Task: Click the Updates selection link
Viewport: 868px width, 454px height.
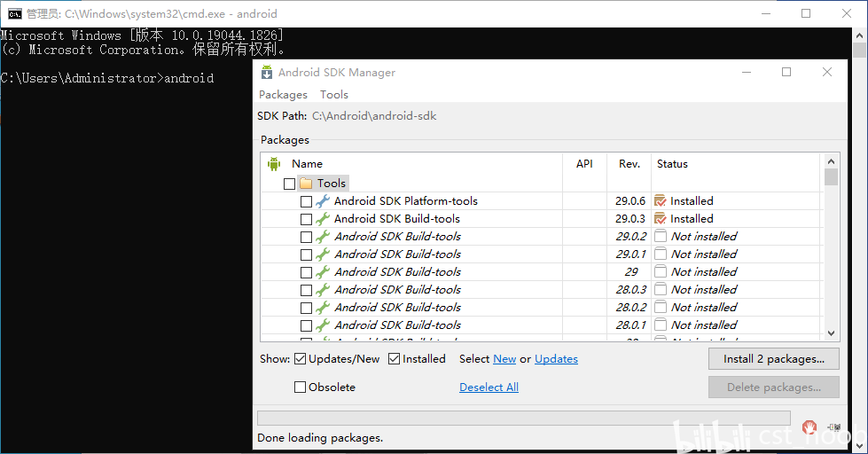Action: click(556, 359)
